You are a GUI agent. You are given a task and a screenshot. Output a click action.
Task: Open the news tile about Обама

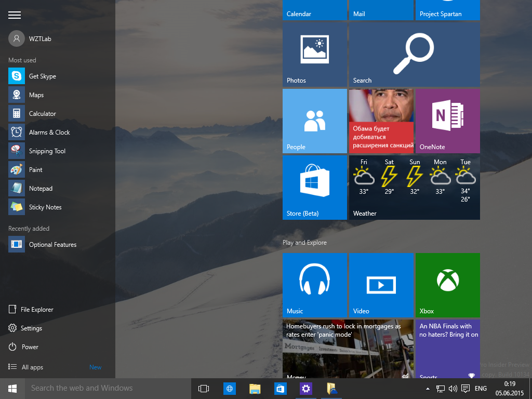coord(381,121)
